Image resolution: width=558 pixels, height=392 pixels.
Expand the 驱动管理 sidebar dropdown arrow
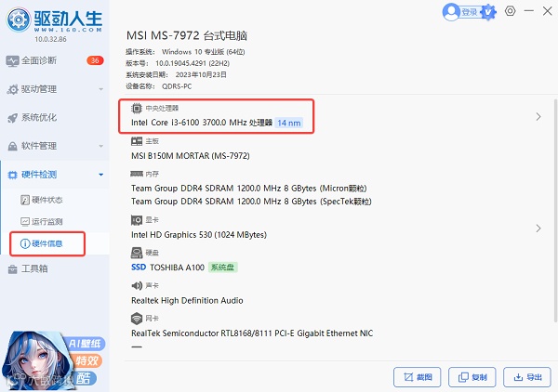tap(101, 89)
